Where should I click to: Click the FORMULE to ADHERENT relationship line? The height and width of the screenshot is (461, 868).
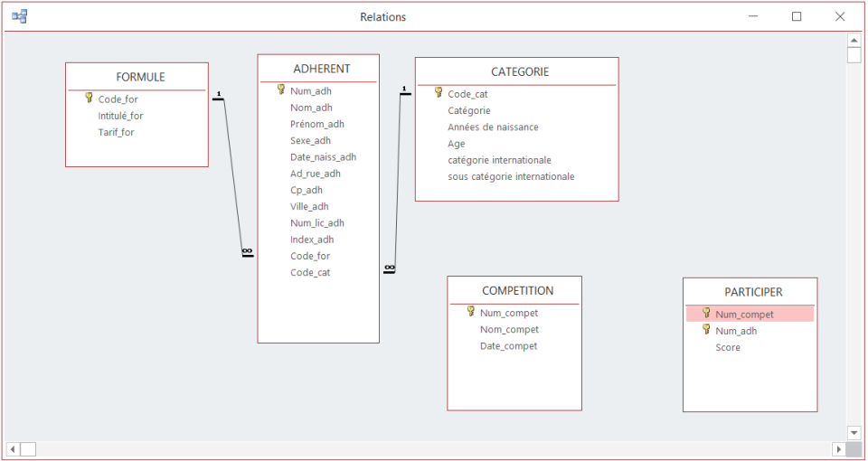click(x=232, y=176)
